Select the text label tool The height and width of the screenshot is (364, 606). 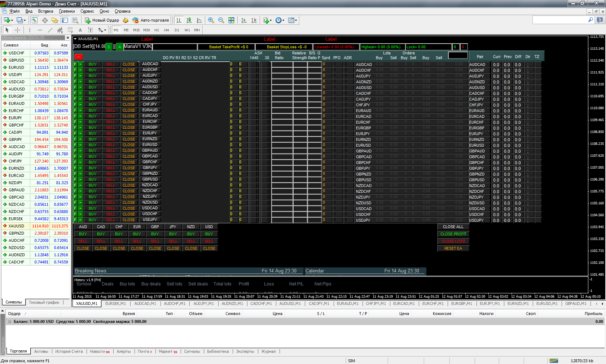point(90,30)
